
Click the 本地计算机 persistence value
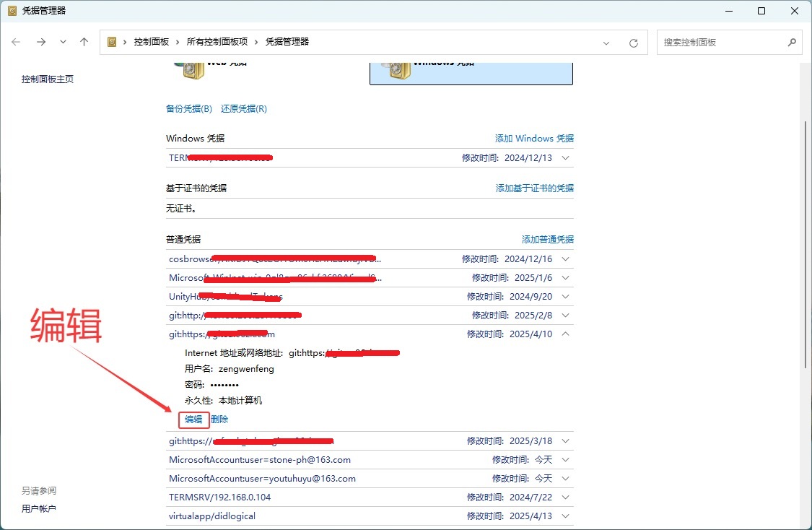coord(240,401)
